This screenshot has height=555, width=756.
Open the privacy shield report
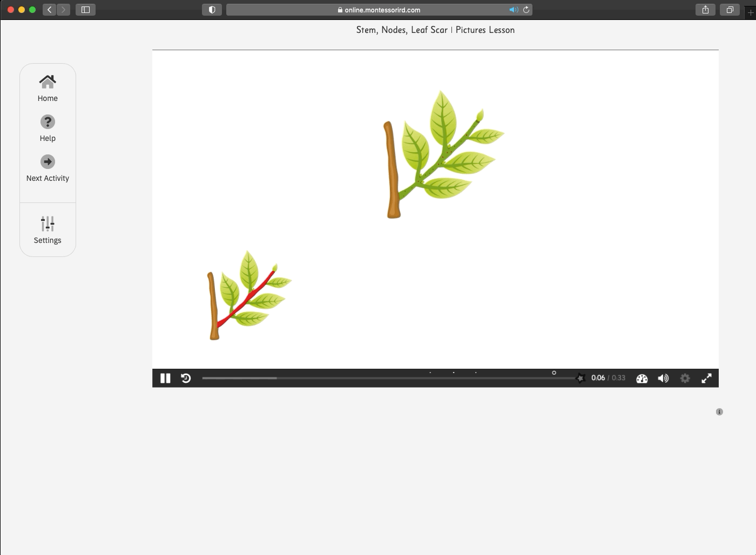[x=212, y=10]
